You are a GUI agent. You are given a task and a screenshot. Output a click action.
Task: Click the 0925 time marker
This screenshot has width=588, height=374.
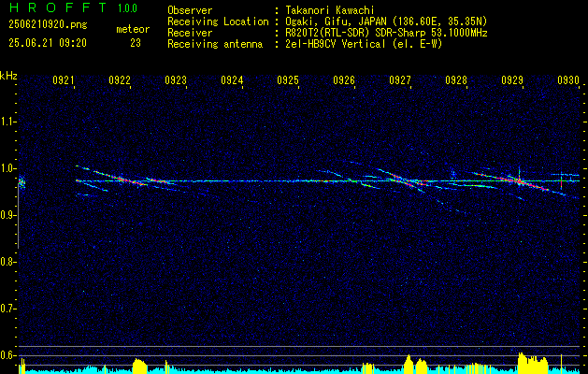pyautogui.click(x=288, y=80)
